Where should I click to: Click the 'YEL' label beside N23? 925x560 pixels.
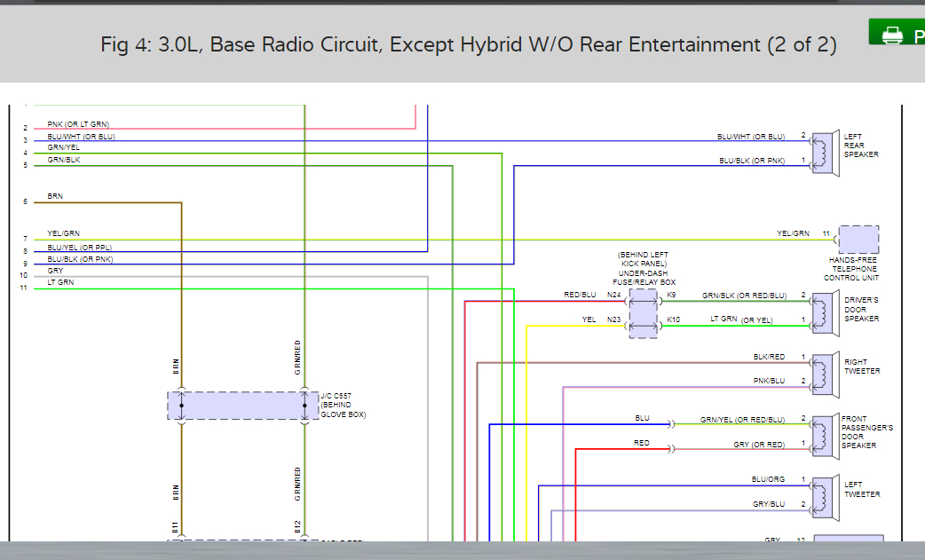tap(589, 319)
